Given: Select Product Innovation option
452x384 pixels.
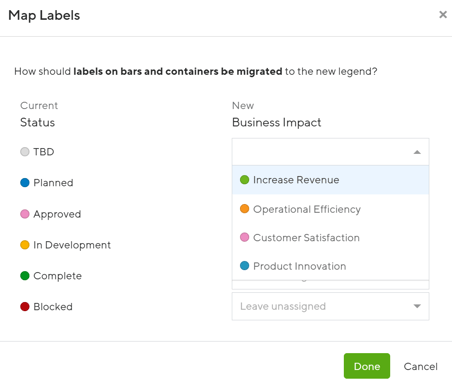Looking at the screenshot, I should coord(330,266).
